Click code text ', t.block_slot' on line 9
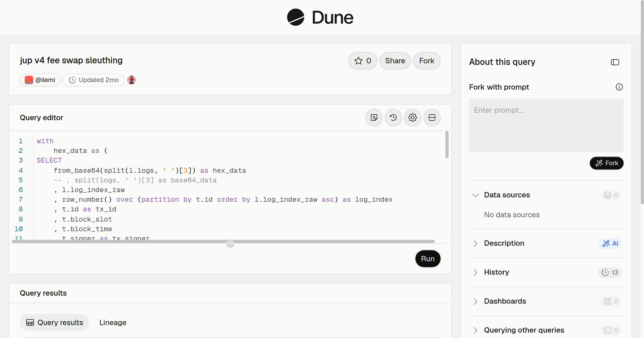 pos(83,219)
